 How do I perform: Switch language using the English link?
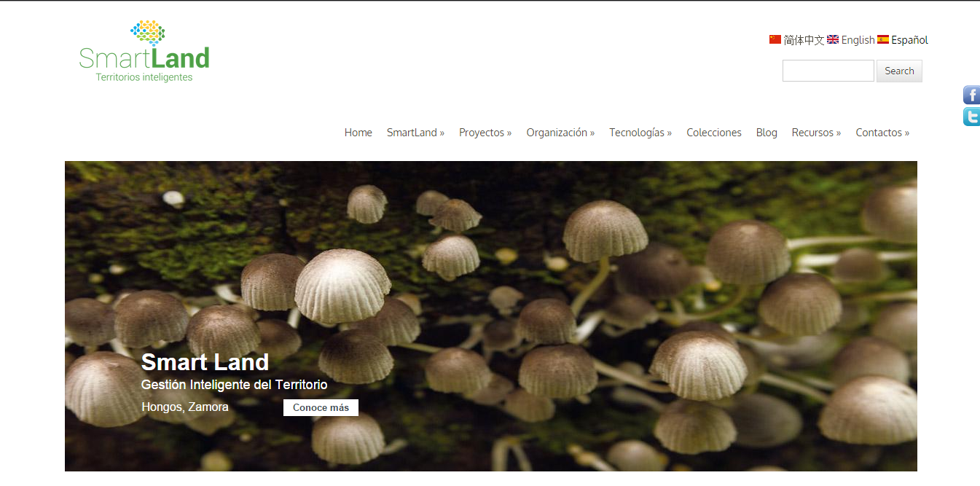(x=858, y=39)
